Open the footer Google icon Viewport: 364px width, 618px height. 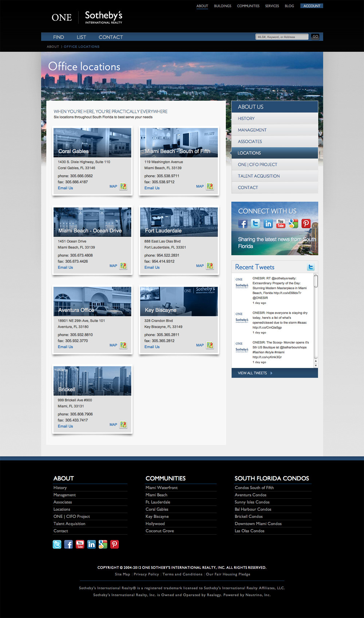[x=103, y=544]
